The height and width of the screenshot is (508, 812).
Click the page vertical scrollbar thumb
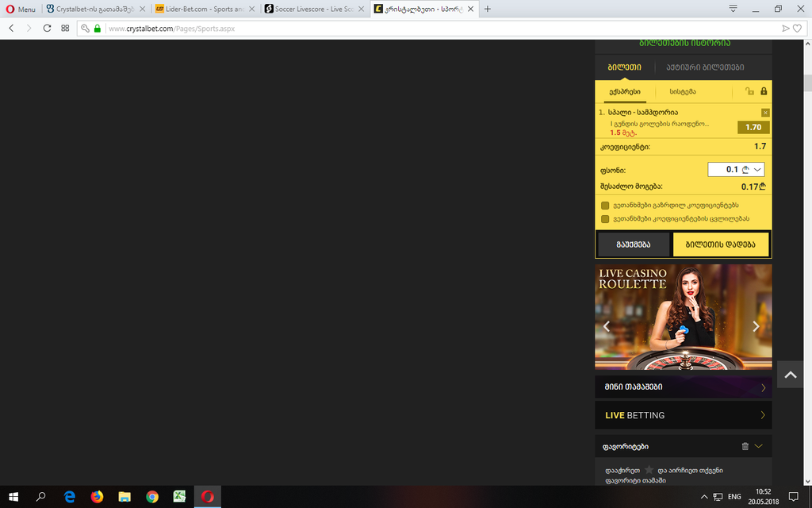tap(807, 83)
